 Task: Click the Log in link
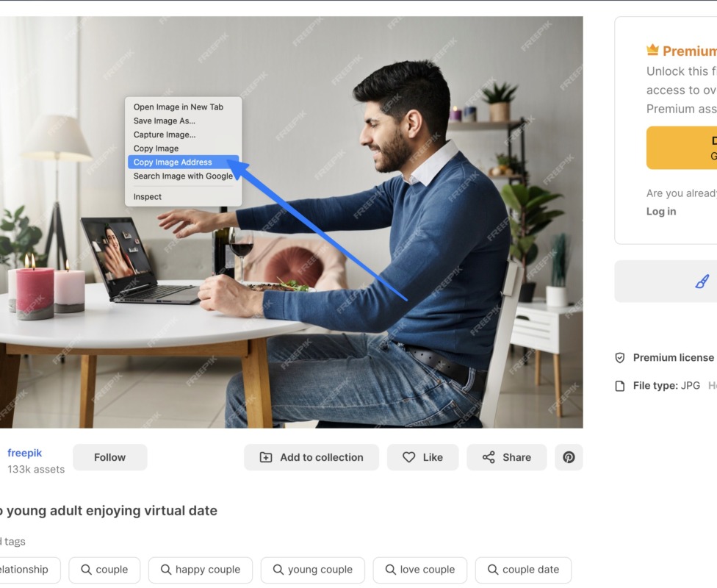point(660,212)
